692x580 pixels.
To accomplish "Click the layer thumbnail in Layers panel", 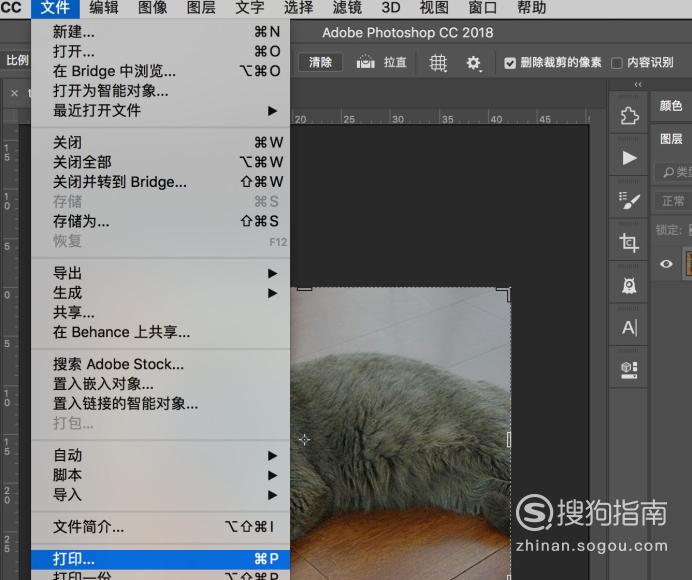I will click(x=688, y=264).
